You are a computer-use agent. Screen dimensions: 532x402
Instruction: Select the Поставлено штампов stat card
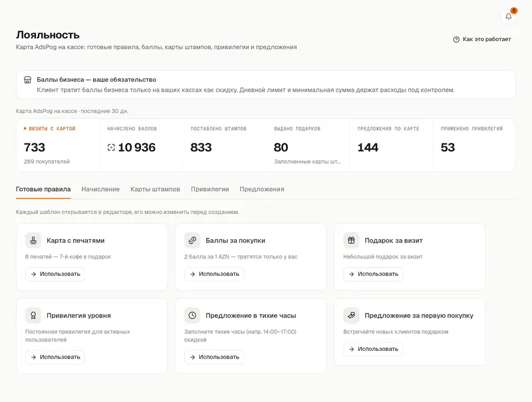[x=224, y=145]
